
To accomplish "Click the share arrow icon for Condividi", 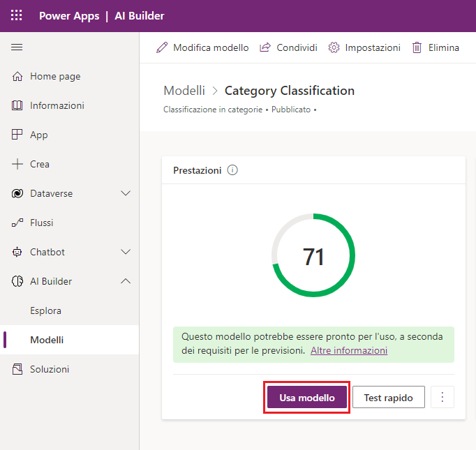I will [x=265, y=47].
